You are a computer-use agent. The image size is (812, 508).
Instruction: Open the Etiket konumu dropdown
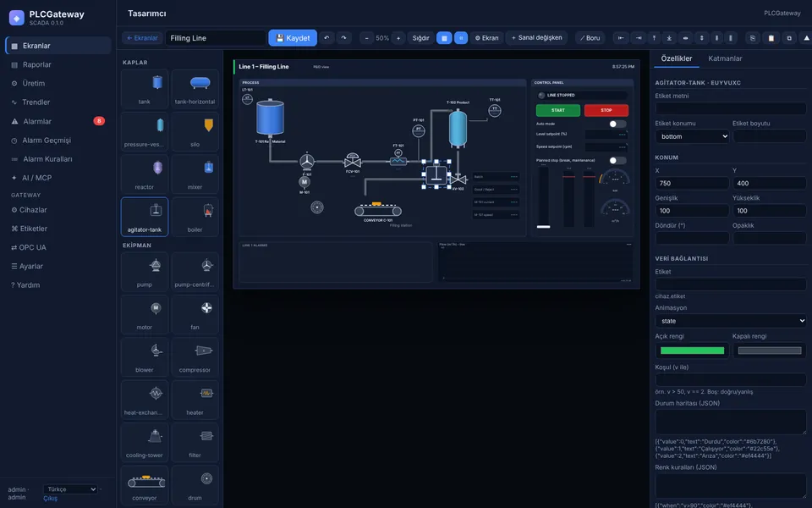(692, 136)
